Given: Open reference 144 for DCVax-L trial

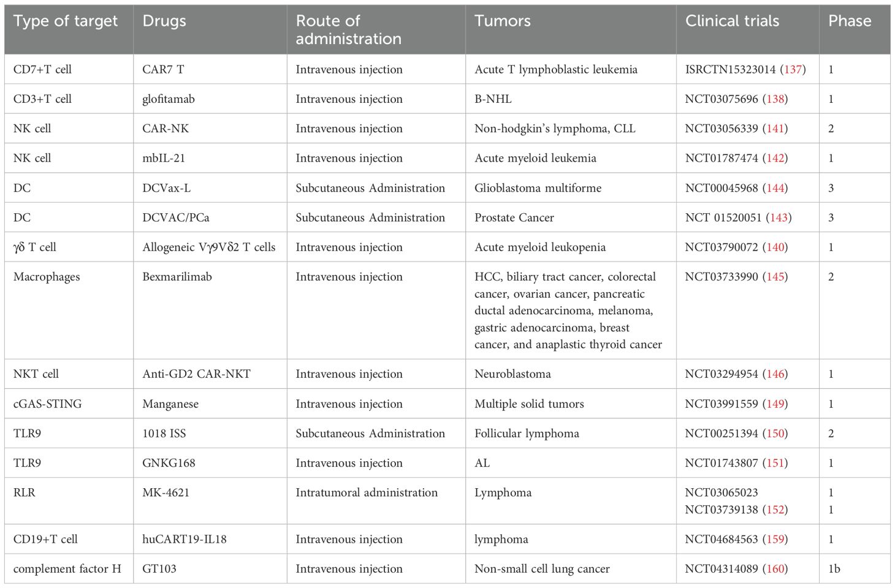Looking at the screenshot, I should (x=775, y=188).
